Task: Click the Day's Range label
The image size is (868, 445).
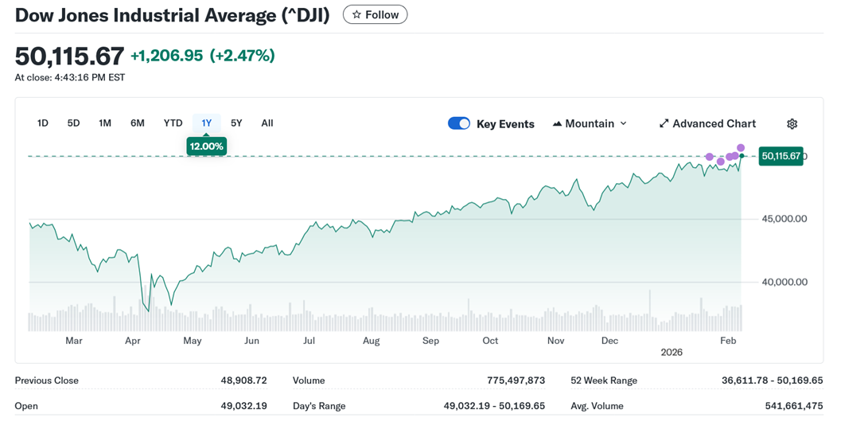Action: pos(319,406)
